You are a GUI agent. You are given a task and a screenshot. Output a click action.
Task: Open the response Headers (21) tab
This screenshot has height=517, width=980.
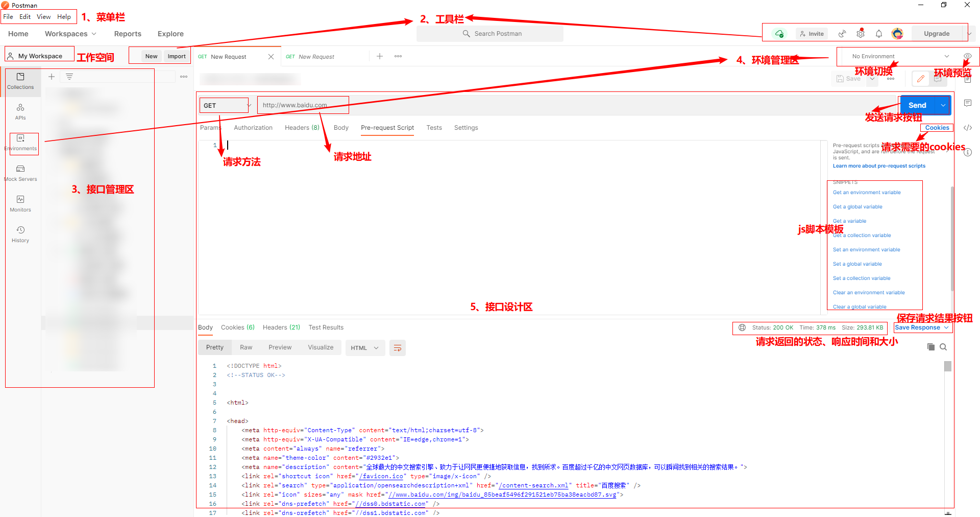pyautogui.click(x=281, y=327)
